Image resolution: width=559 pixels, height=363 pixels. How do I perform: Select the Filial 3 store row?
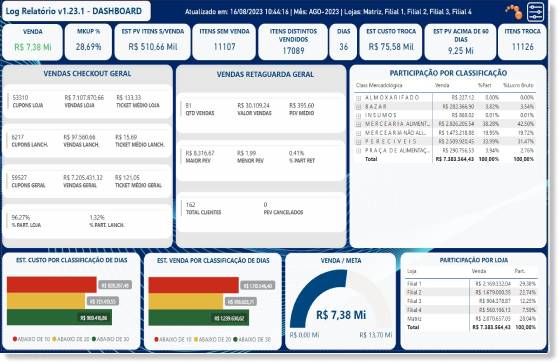click(471, 301)
